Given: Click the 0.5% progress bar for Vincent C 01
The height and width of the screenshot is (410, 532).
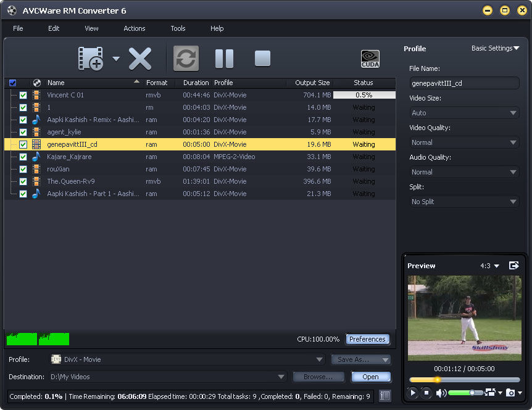Looking at the screenshot, I should pos(364,95).
